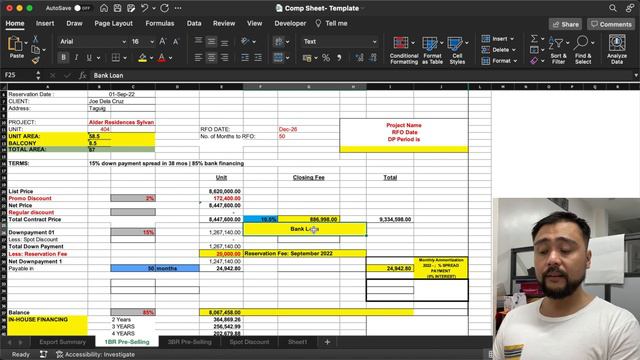
Task: Open the more options ellipsis in title bar
Action: (178, 8)
